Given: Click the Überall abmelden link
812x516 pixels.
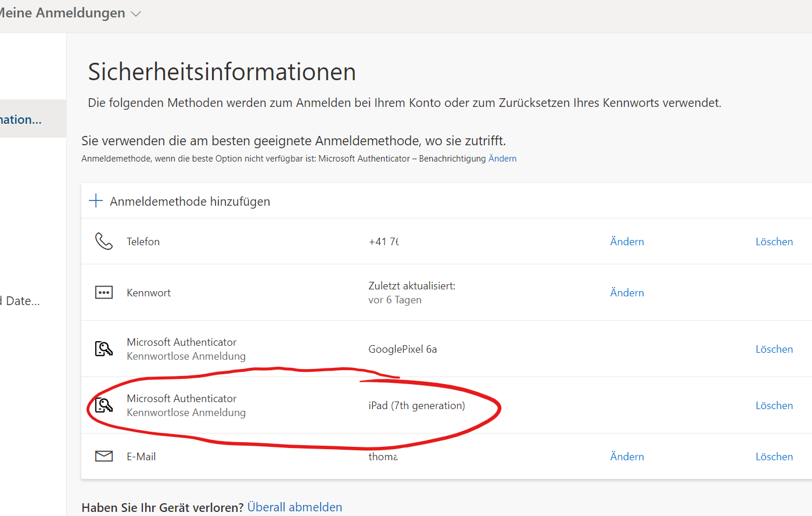Looking at the screenshot, I should pyautogui.click(x=294, y=507).
